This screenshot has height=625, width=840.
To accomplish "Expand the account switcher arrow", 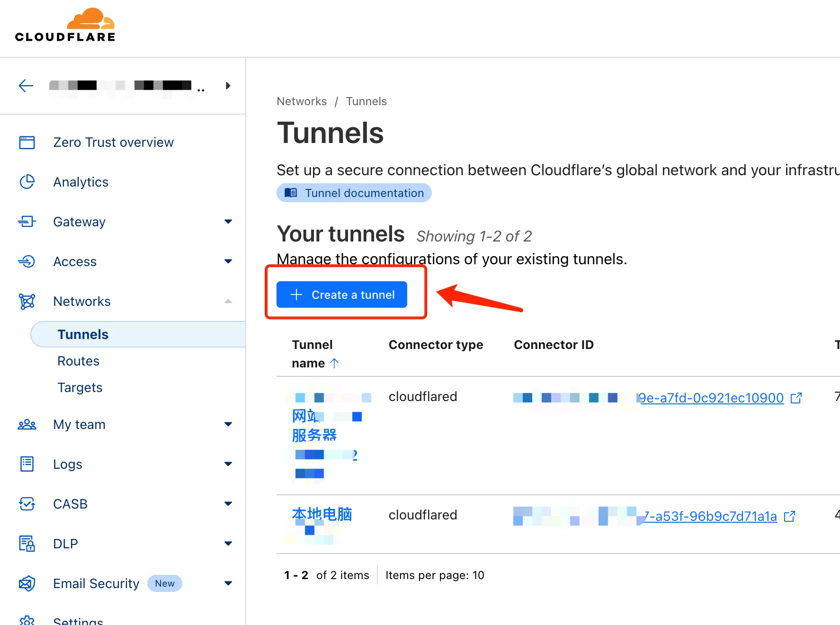I will (228, 86).
